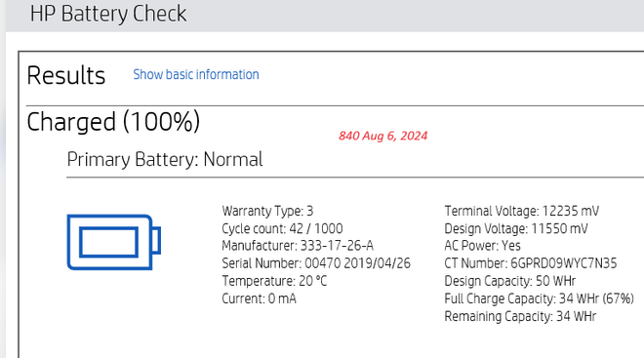
Task: Select the Warranty Type: 3 line
Action: click(x=267, y=211)
